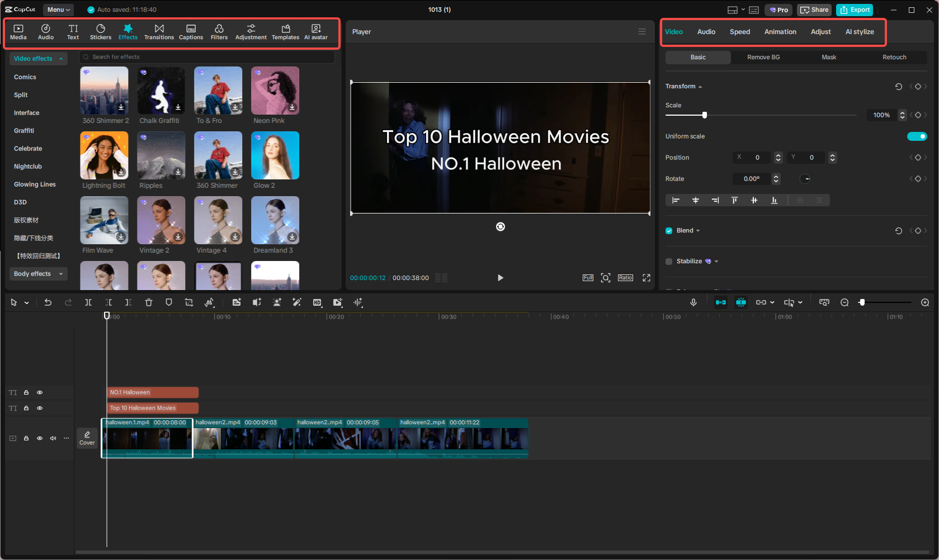Viewport: 939px width, 560px height.
Task: Click the Share button
Action: click(x=814, y=10)
